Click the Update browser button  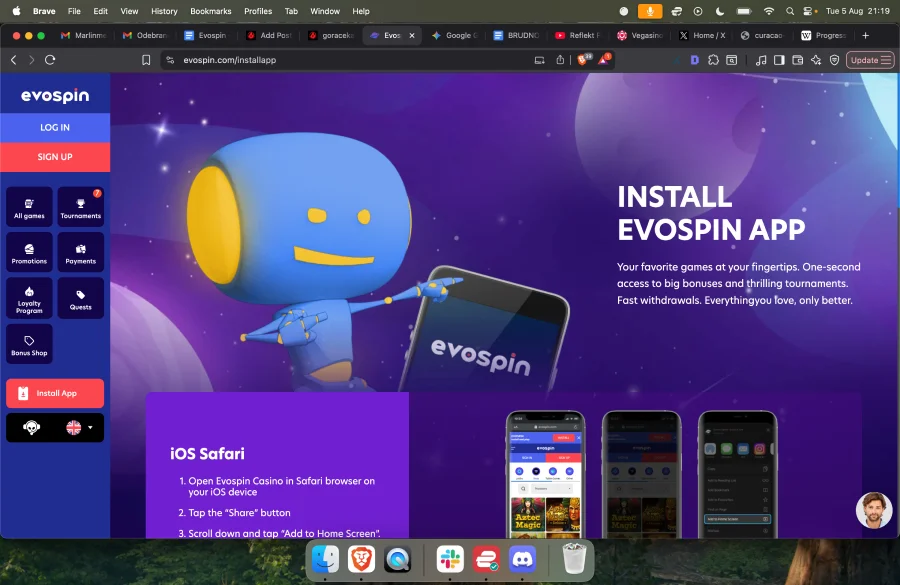[x=870, y=60]
